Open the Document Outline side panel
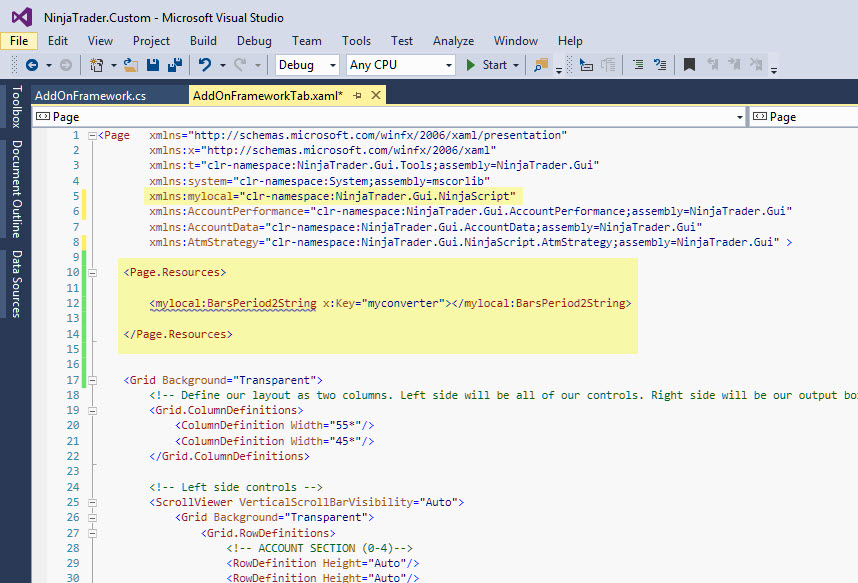The width and height of the screenshot is (858, 583). (16, 189)
